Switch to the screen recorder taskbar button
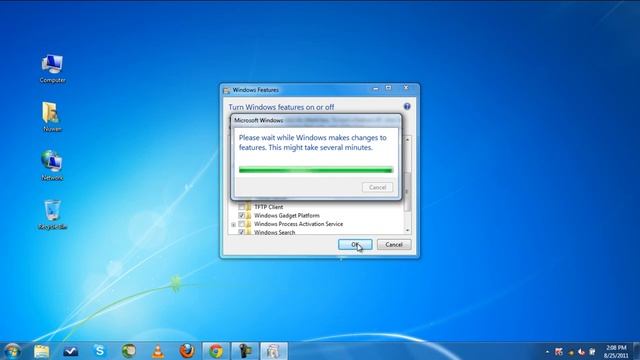640x360 pixels. [x=245, y=351]
